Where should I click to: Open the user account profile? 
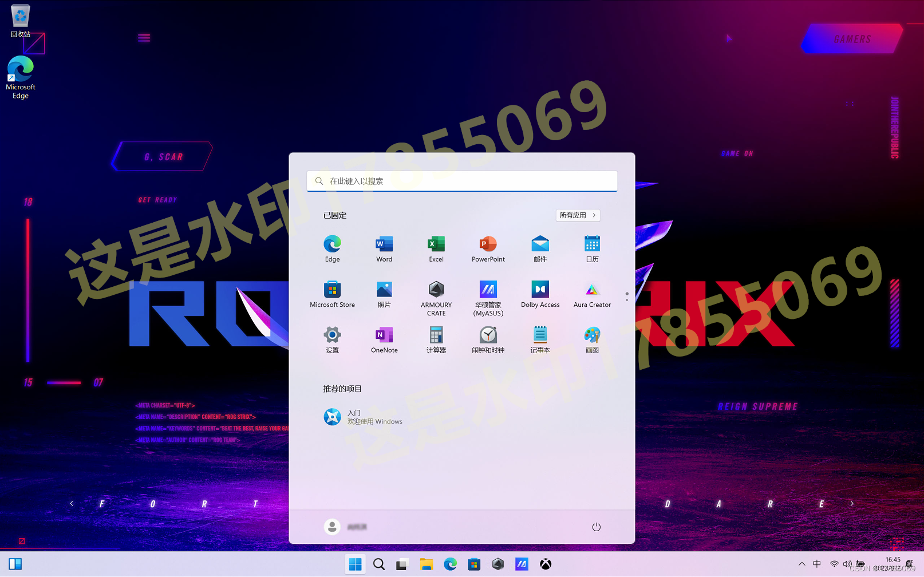pyautogui.click(x=346, y=527)
